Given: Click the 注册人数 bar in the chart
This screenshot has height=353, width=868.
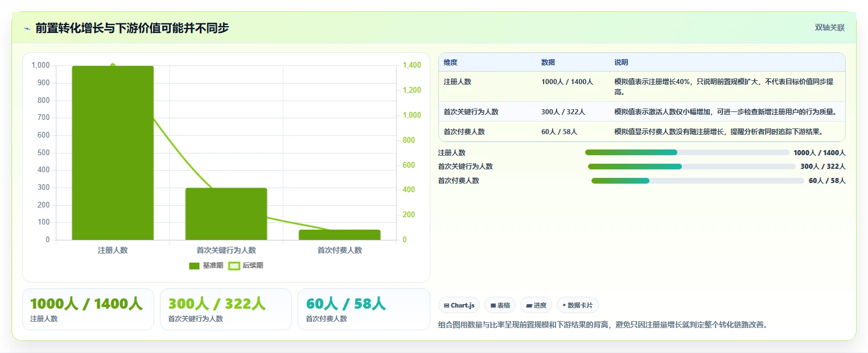Looking at the screenshot, I should point(113,153).
